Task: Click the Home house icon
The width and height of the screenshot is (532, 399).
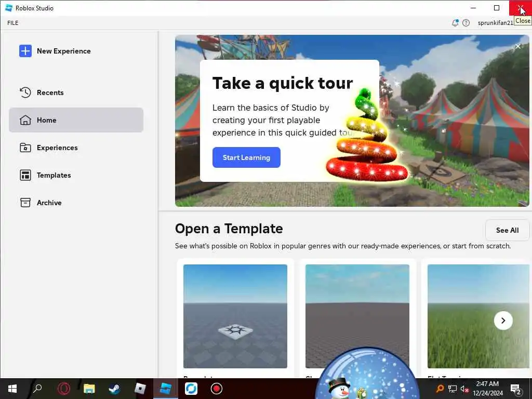Action: click(x=25, y=120)
